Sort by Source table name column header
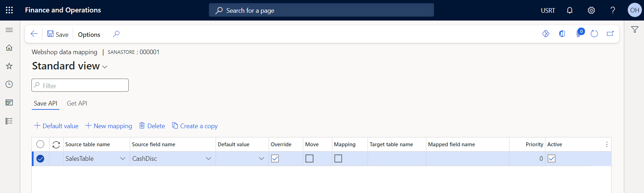 pos(88,144)
